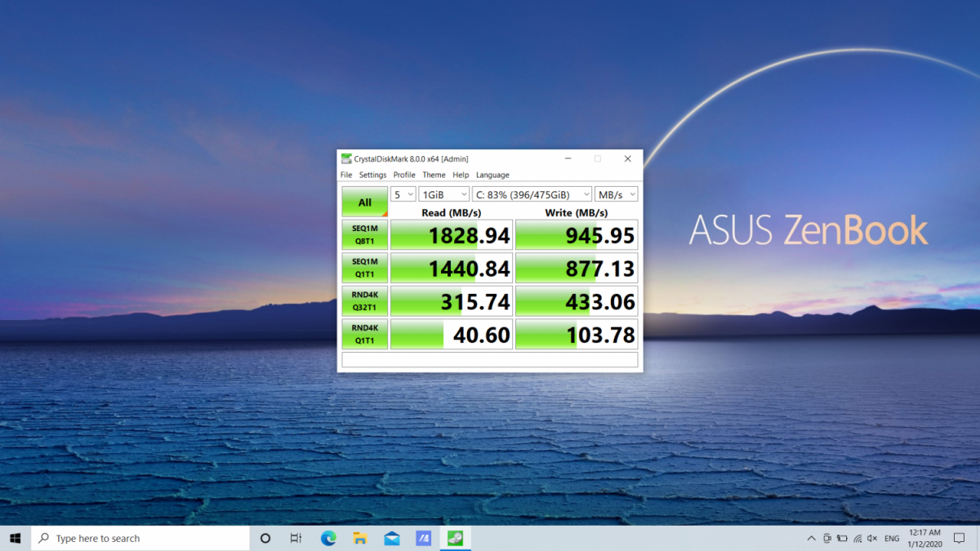
Task: Launch Microsoft Edge from the taskbar
Action: pos(328,538)
